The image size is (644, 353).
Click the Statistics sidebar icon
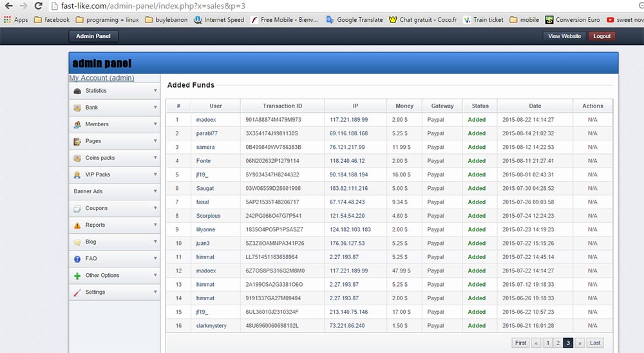tap(77, 91)
